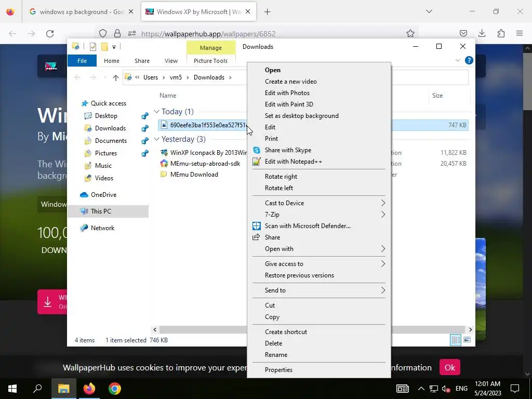Open the notification center icon
This screenshot has width=532, height=399.
[x=515, y=389]
